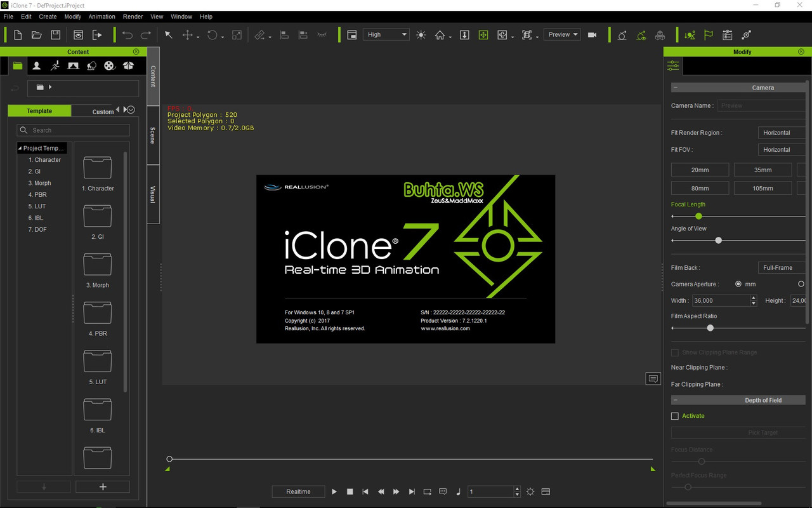Click the Render preview eye icon in toolbar
Screen dimensions: 812x508
[x=78, y=35]
